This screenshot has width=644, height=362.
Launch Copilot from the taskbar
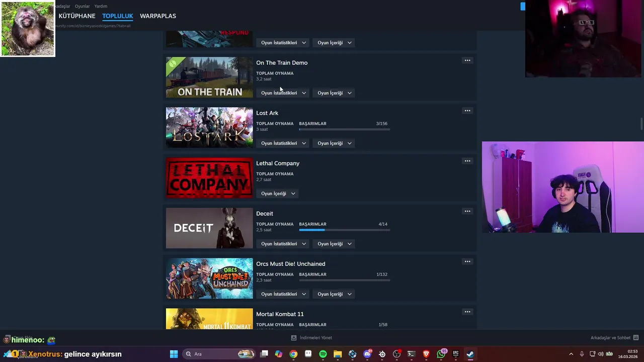tap(279, 354)
